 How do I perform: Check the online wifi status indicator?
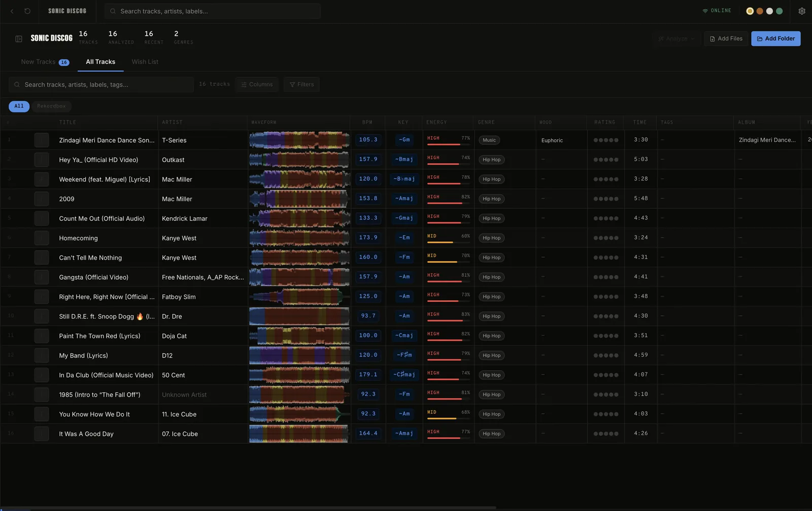pyautogui.click(x=717, y=11)
